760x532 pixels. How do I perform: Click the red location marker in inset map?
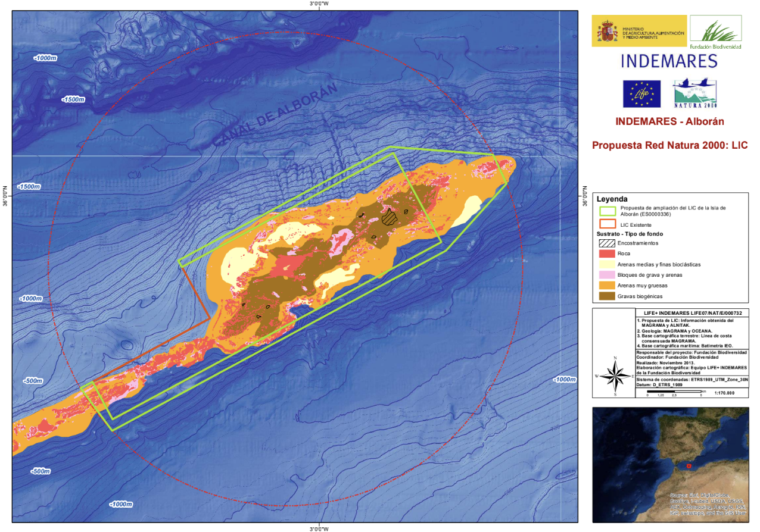[x=689, y=466]
